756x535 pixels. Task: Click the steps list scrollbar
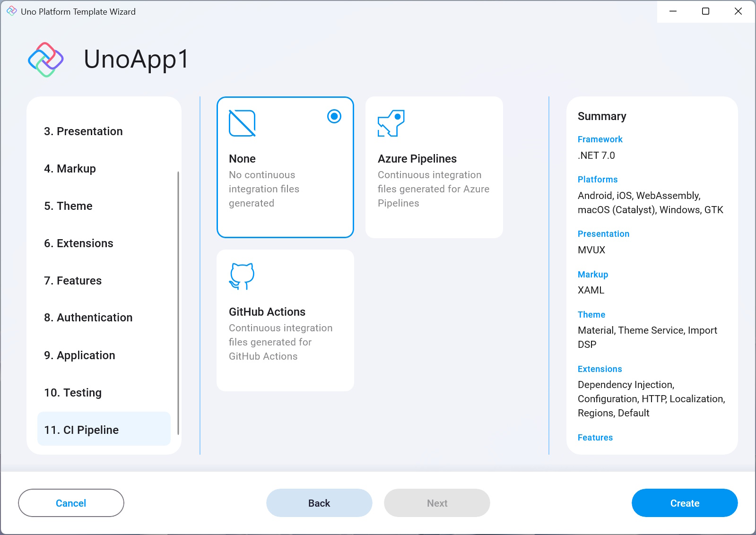[x=178, y=303]
